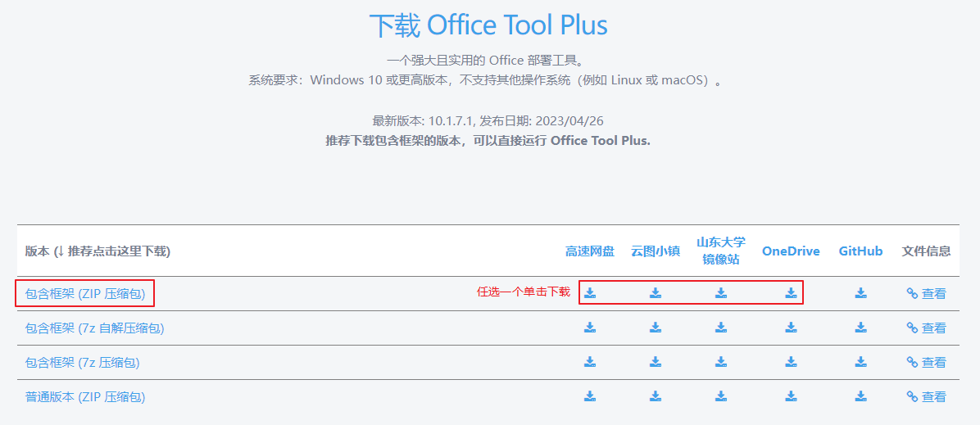Click the 高速网盘 column header link
Screen dimensions: 980x425
pyautogui.click(x=590, y=251)
